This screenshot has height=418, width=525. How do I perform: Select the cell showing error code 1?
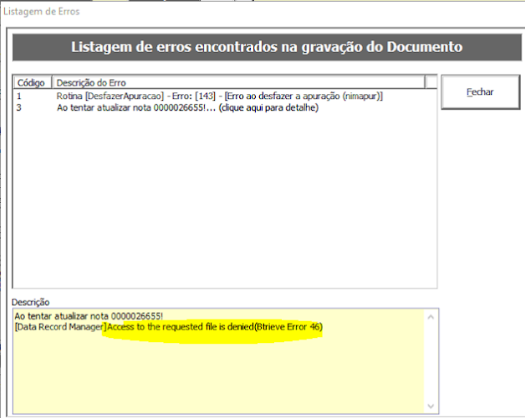pos(19,96)
